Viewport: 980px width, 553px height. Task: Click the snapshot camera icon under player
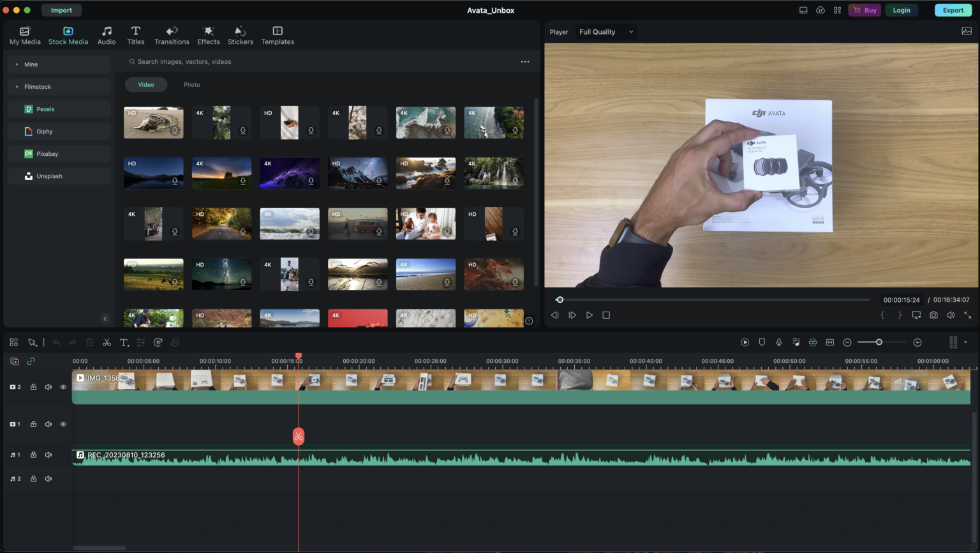pos(933,314)
